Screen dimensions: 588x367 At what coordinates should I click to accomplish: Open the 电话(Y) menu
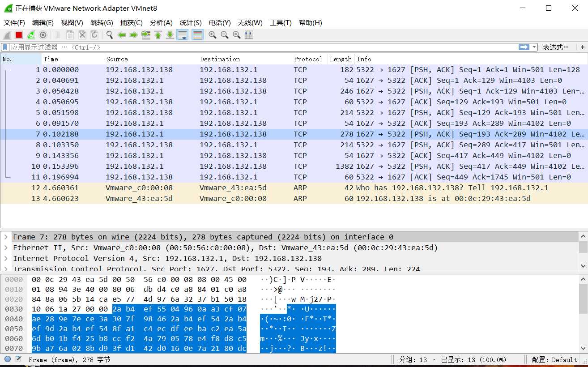click(x=220, y=23)
